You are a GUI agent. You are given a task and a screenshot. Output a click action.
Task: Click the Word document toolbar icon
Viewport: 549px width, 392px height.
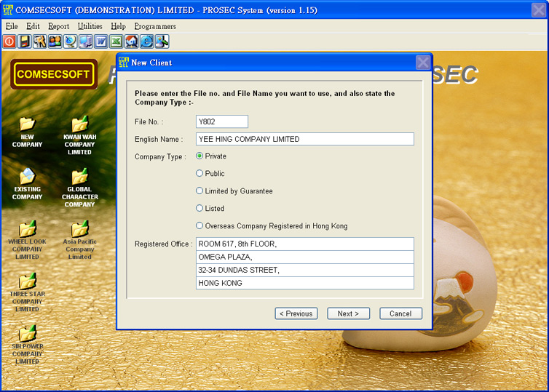[x=100, y=41]
